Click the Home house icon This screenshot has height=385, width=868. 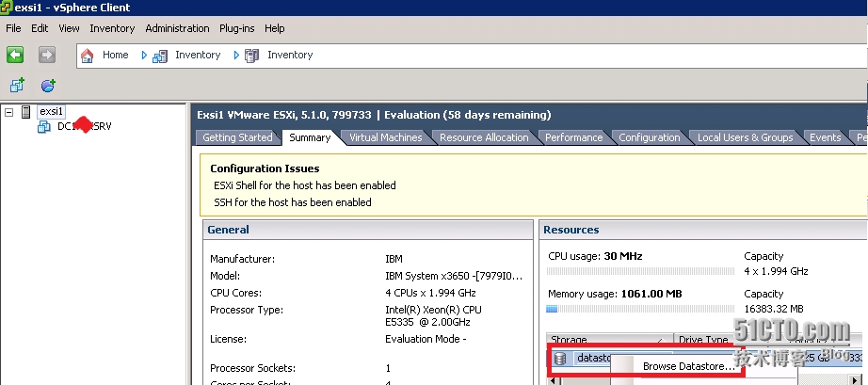[87, 56]
